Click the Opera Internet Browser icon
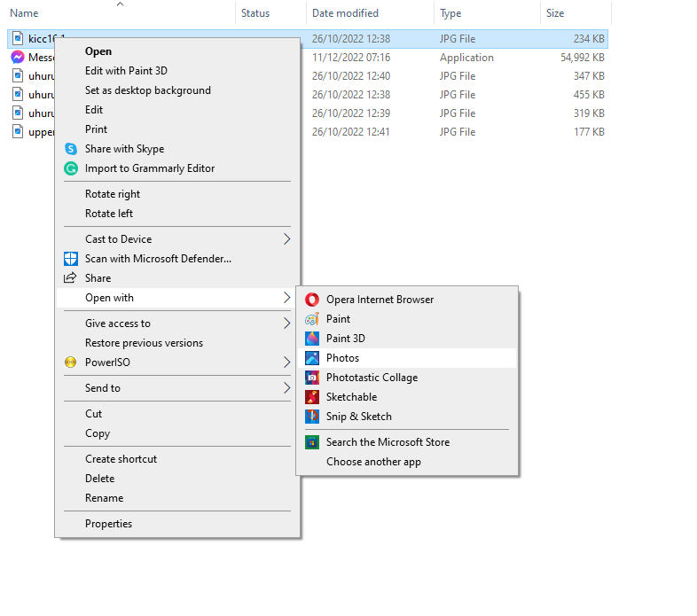This screenshot has width=697, height=616. (312, 300)
